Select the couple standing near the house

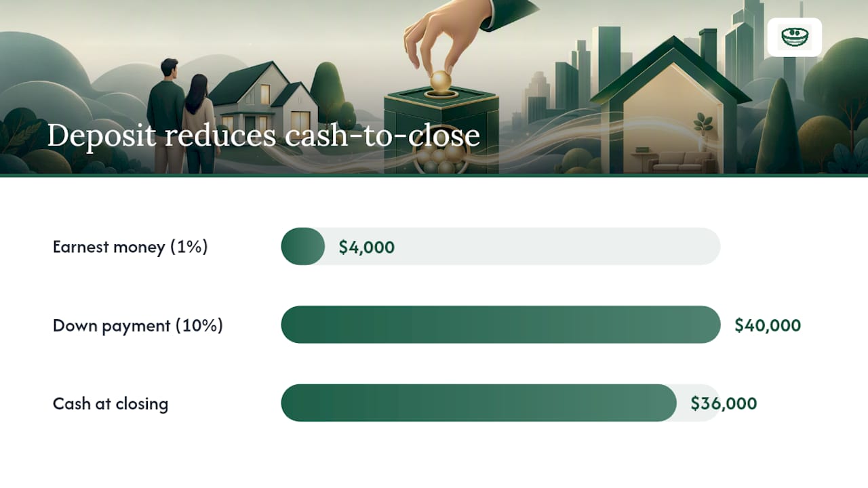pyautogui.click(x=181, y=115)
